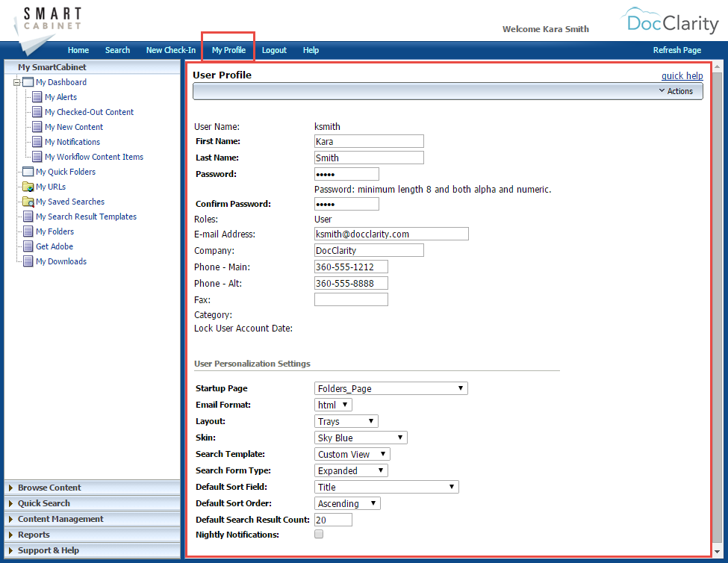The width and height of the screenshot is (728, 563).
Task: Open the New Check-In menu item
Action: [170, 50]
